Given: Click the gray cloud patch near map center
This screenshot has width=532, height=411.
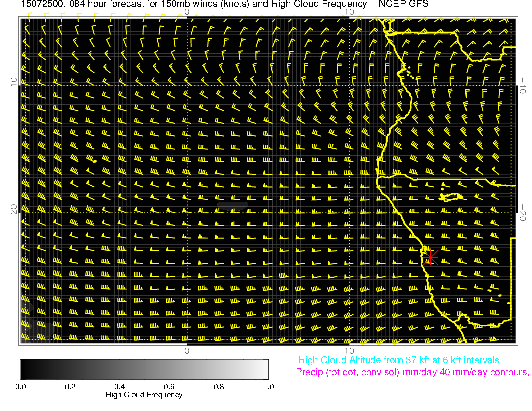Looking at the screenshot, I should click(232, 205).
